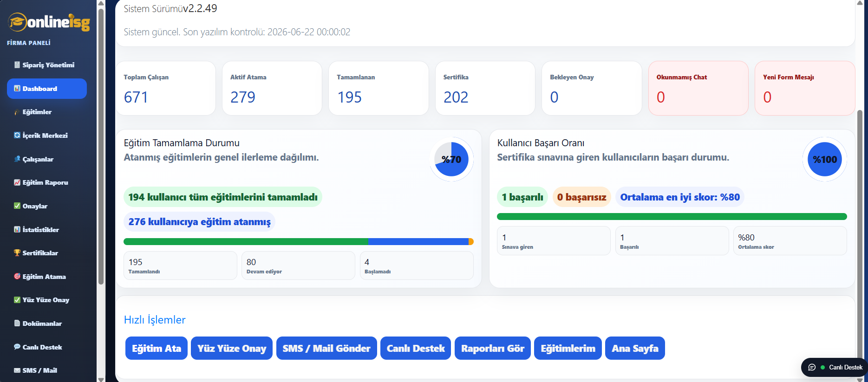Image resolution: width=868 pixels, height=382 pixels.
Task: Click the Tamamlanan 195 stat card
Action: click(x=379, y=88)
